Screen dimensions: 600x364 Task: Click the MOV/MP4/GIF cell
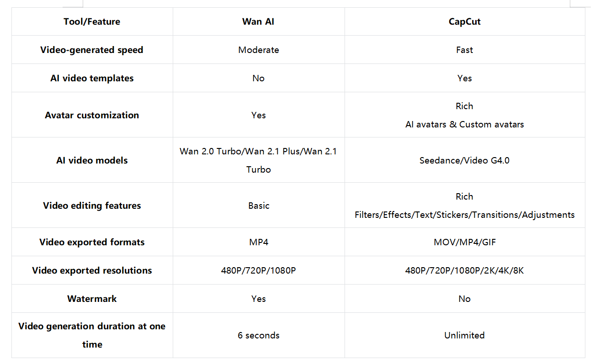[x=464, y=242]
